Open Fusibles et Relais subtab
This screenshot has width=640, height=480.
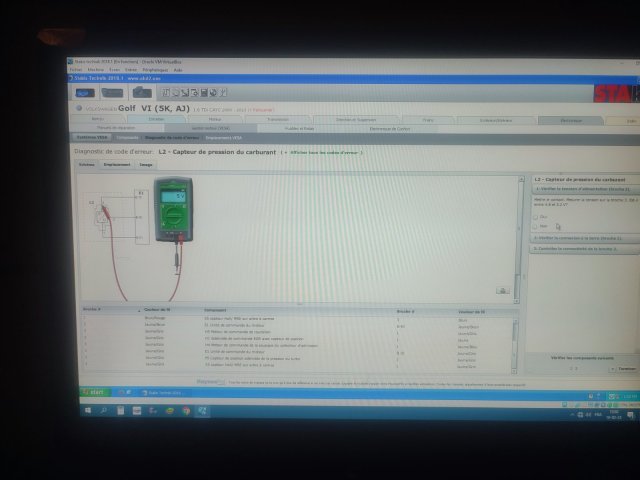pos(299,129)
